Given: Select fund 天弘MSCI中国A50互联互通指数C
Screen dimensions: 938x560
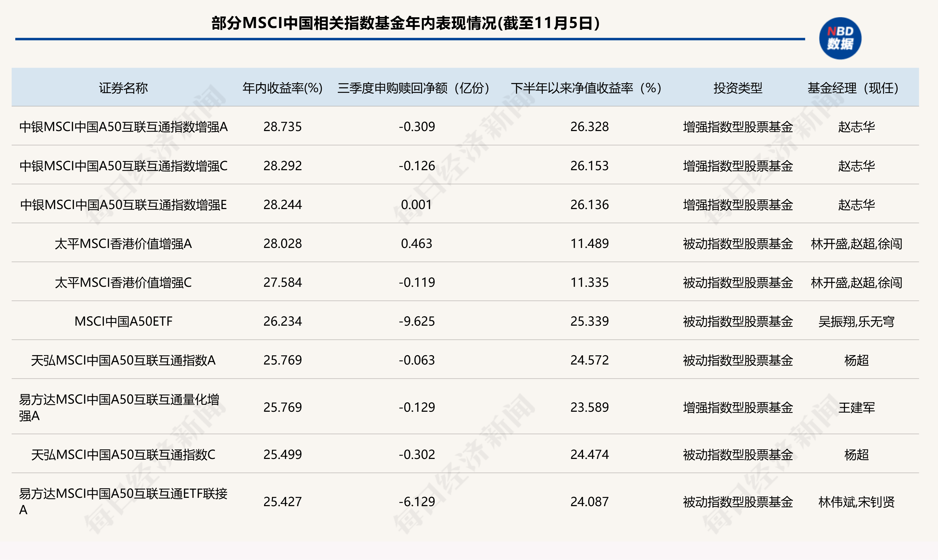Looking at the screenshot, I should point(124,455).
